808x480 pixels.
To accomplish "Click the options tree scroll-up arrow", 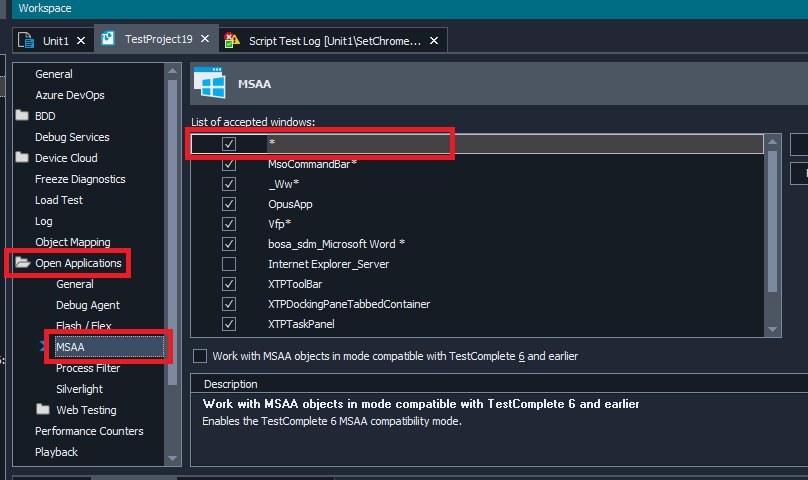I will click(x=173, y=71).
